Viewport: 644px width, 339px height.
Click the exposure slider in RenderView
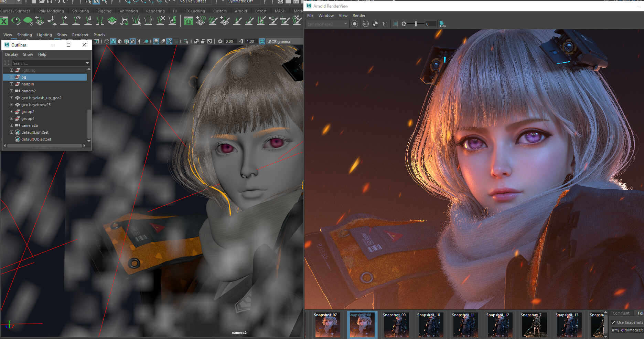(x=416, y=24)
